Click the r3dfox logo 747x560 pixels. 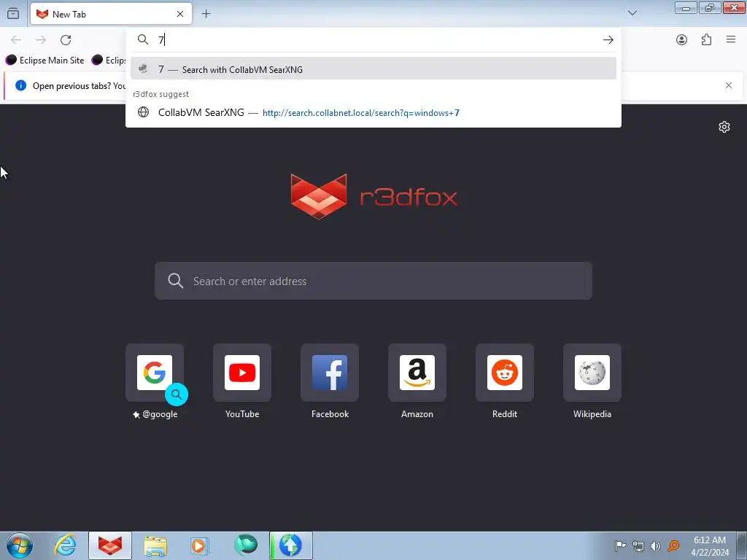(373, 195)
